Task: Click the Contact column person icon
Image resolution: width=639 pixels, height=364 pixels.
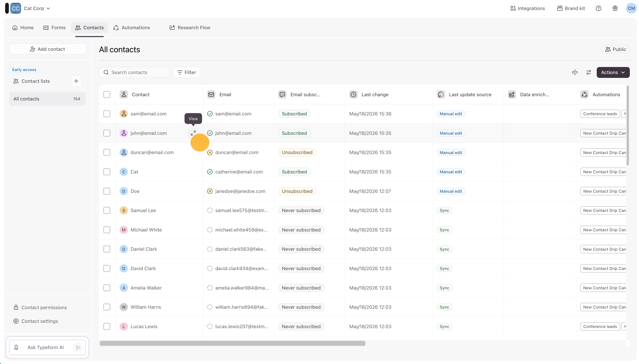Action: (124, 95)
